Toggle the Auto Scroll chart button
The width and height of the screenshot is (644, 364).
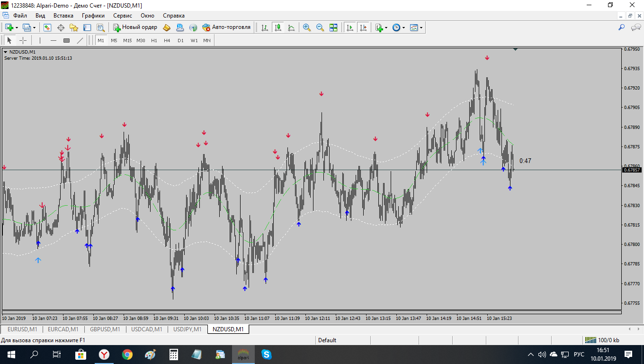[350, 27]
